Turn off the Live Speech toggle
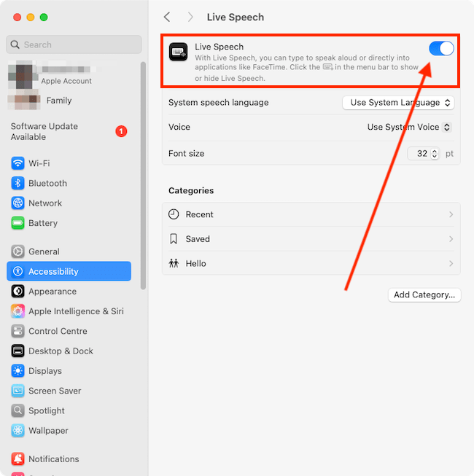Viewport: 474px width, 476px height. coord(441,49)
